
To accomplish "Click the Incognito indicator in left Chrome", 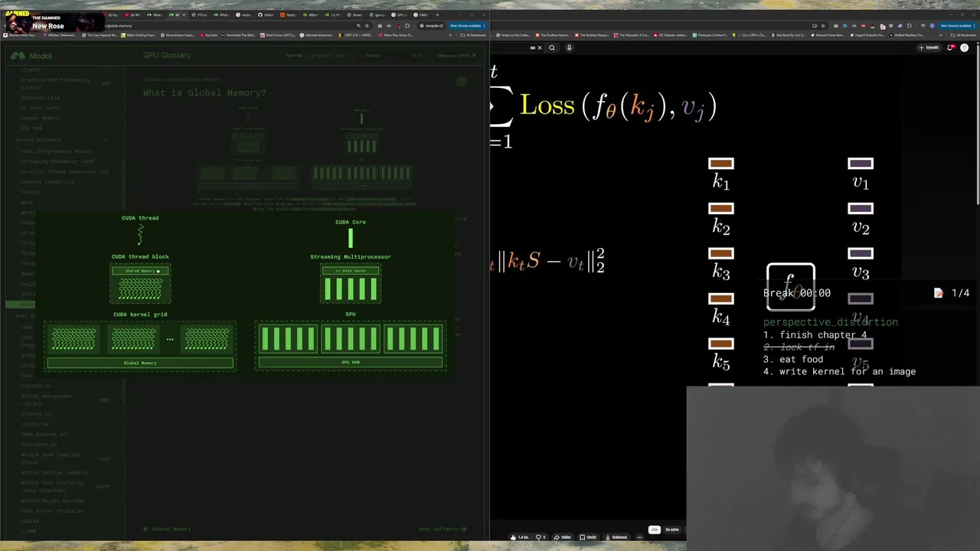I will 432,25.
